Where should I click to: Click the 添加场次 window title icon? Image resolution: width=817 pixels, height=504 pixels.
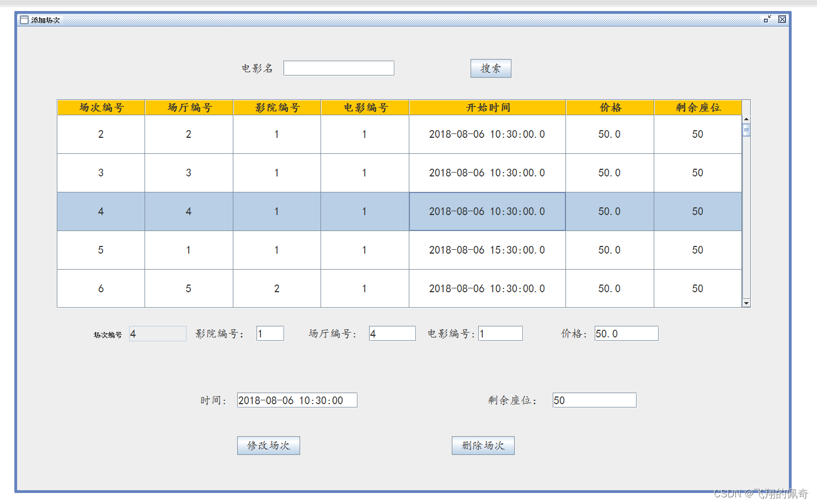pos(24,20)
